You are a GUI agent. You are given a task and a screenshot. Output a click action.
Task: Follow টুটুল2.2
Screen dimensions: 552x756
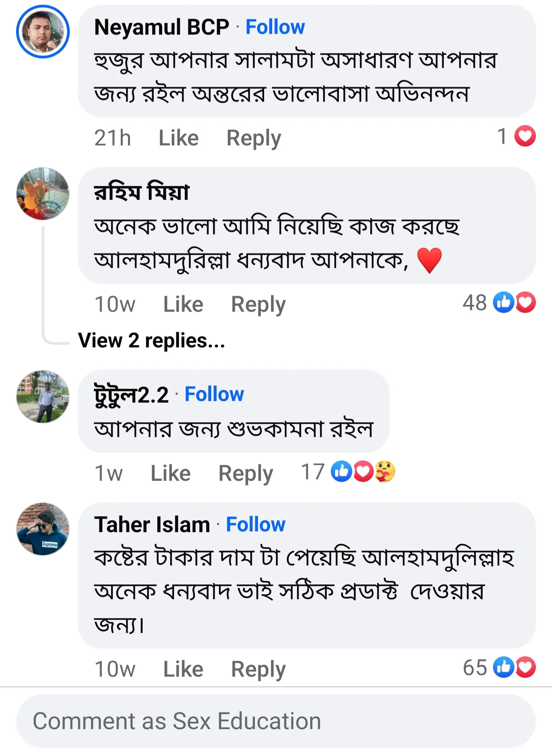click(214, 394)
